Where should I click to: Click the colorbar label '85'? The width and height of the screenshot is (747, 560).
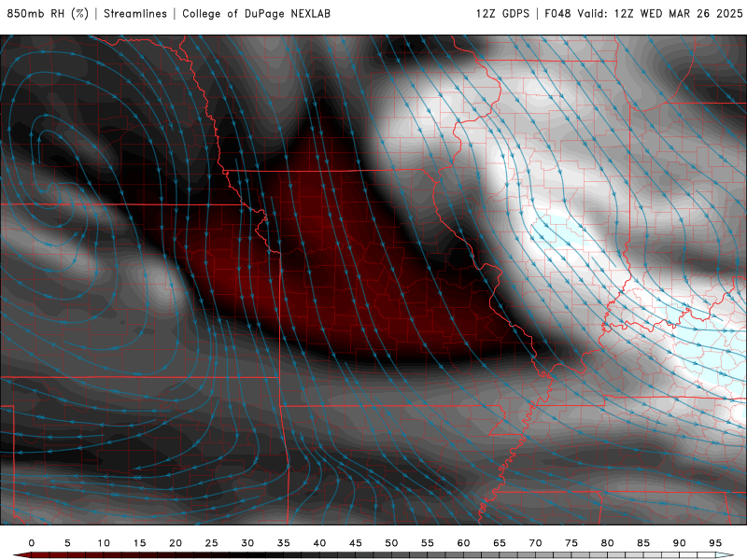[x=643, y=543]
